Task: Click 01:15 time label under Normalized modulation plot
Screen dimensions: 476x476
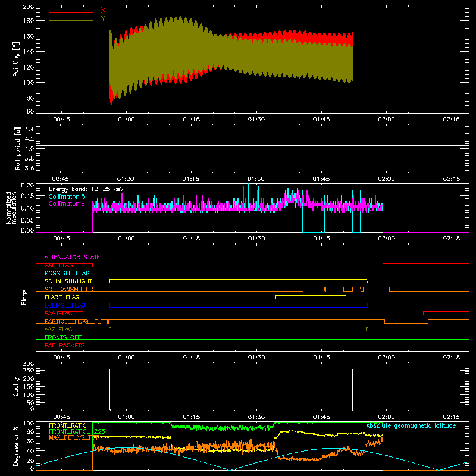Action: click(192, 239)
